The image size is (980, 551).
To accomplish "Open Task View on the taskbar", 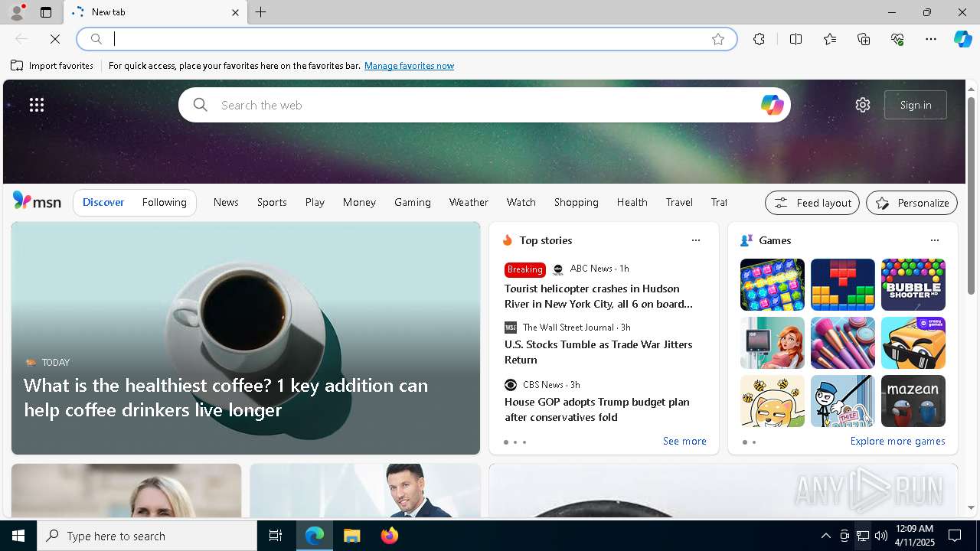I will pos(276,536).
